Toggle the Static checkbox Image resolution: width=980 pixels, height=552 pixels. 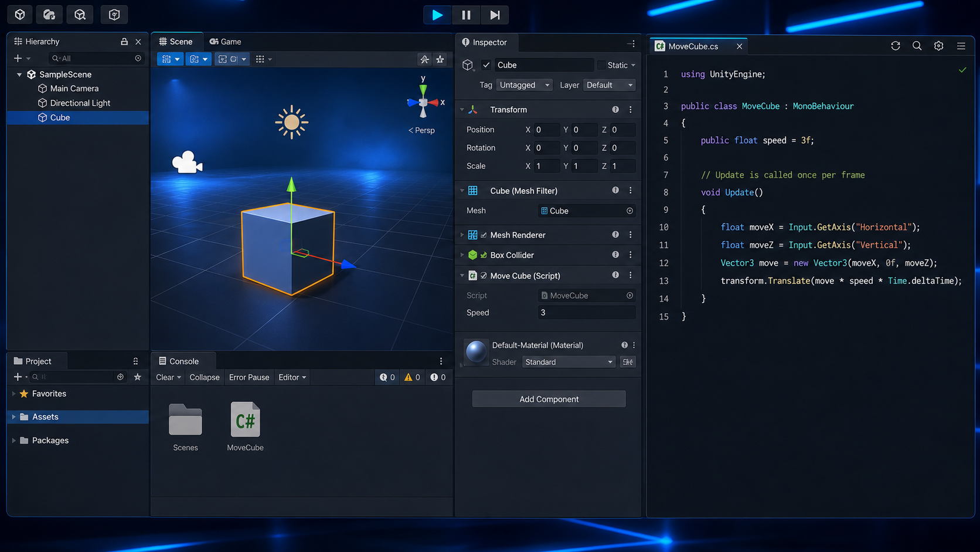[601, 65]
